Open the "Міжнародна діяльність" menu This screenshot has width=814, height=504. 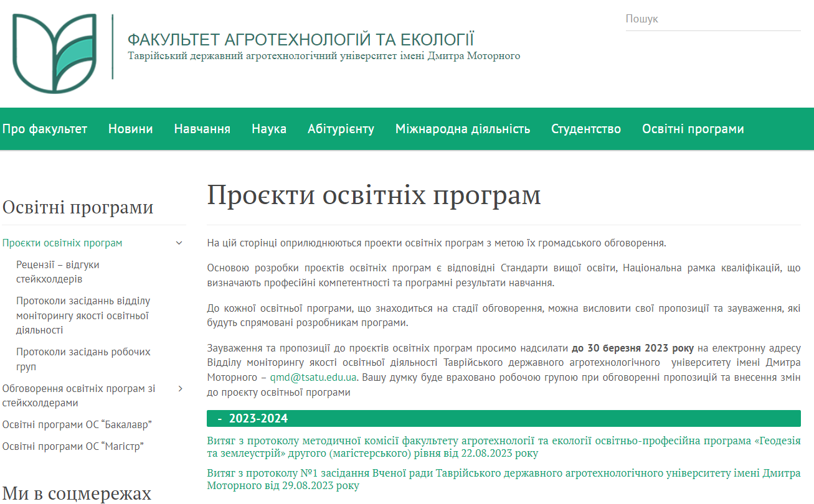462,129
